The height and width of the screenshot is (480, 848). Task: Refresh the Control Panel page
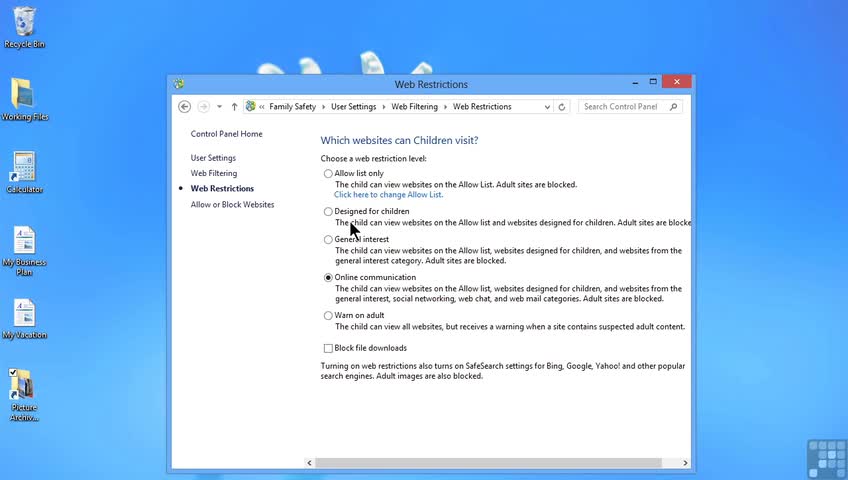(561, 107)
